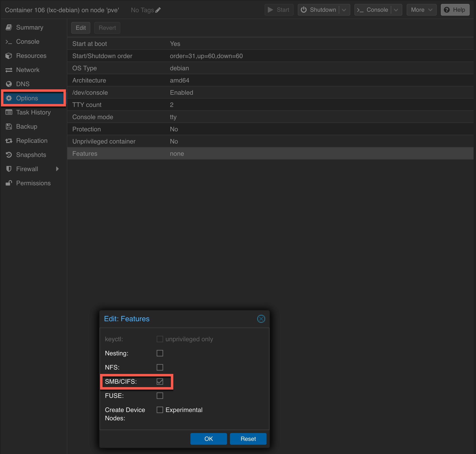Confirm features with the OK button
Image resolution: width=476 pixels, height=454 pixels.
(209, 439)
